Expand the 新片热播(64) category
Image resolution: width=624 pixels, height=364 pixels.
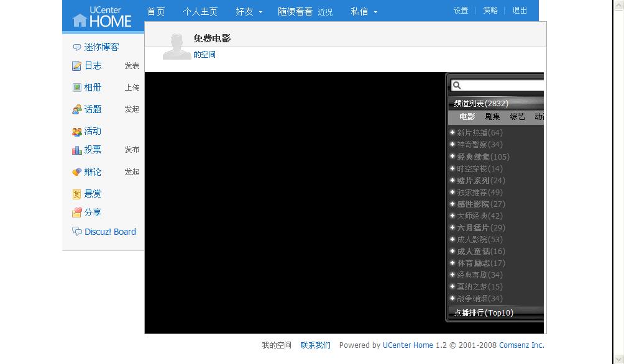pyautogui.click(x=452, y=132)
